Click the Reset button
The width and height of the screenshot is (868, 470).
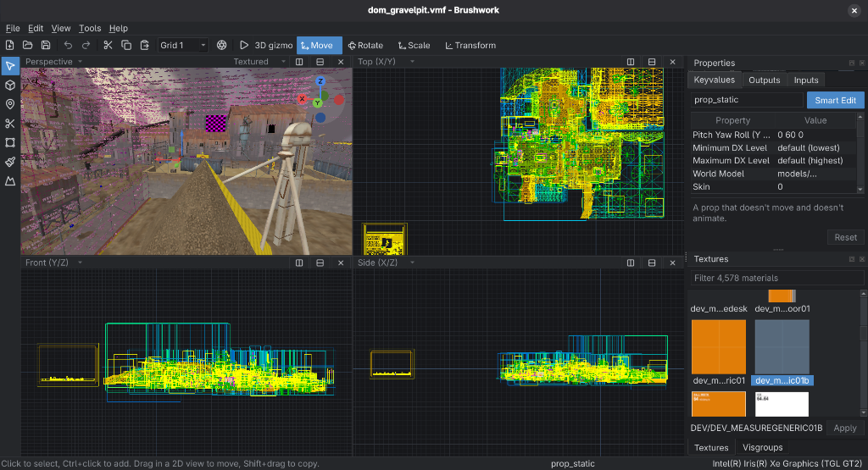click(x=845, y=237)
